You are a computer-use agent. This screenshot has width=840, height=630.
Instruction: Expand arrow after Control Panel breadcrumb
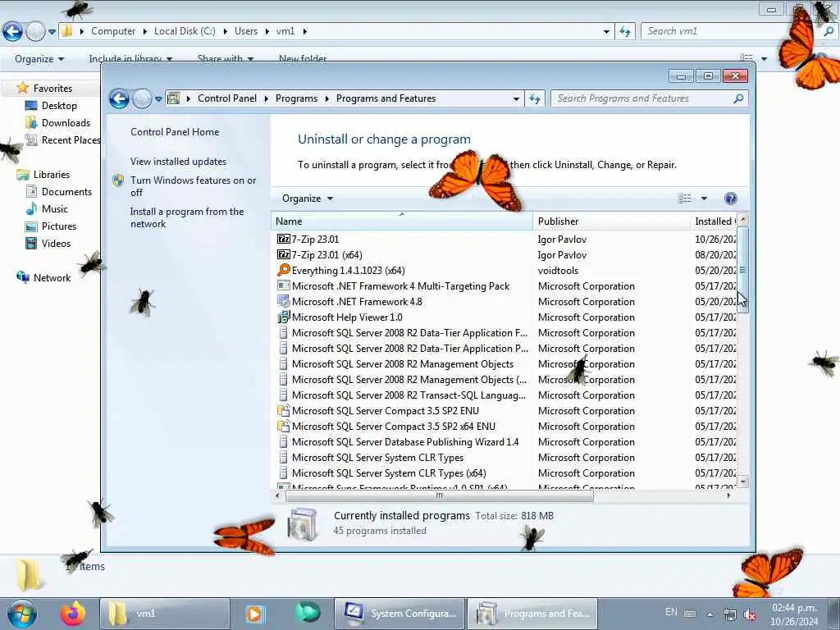pyautogui.click(x=267, y=98)
